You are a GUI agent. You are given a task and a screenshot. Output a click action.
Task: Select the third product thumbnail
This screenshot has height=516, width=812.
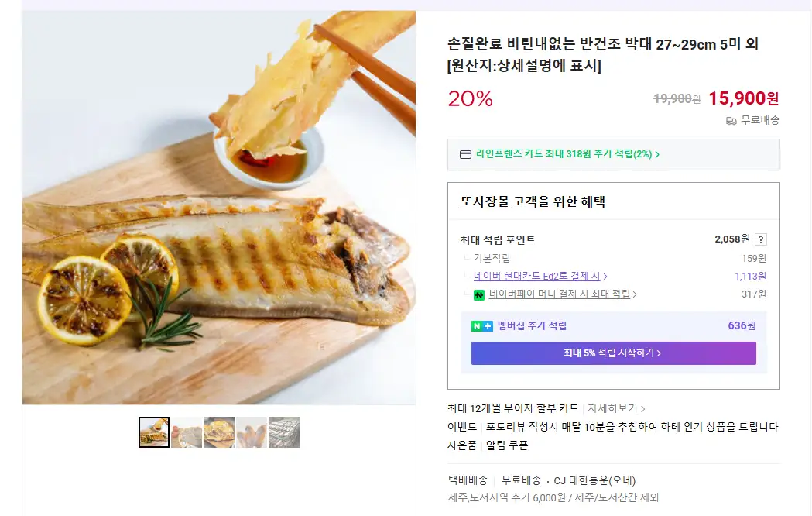[x=219, y=432]
